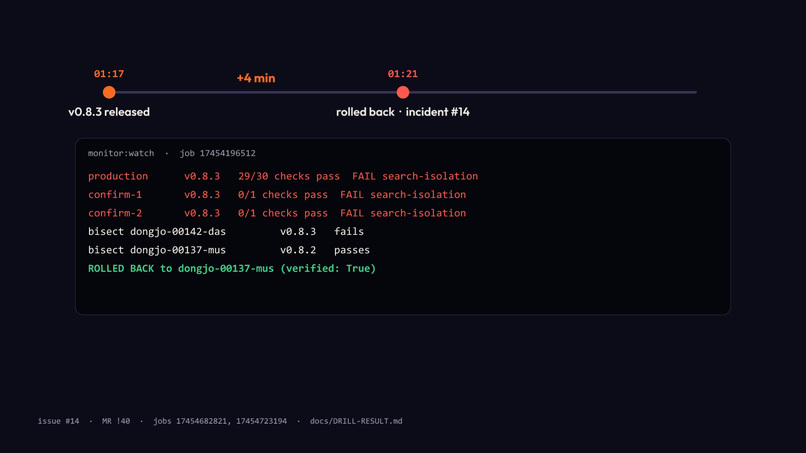
Task: Click 'FAIL search-isolation' on confirm-1 row
Action: pos(403,195)
